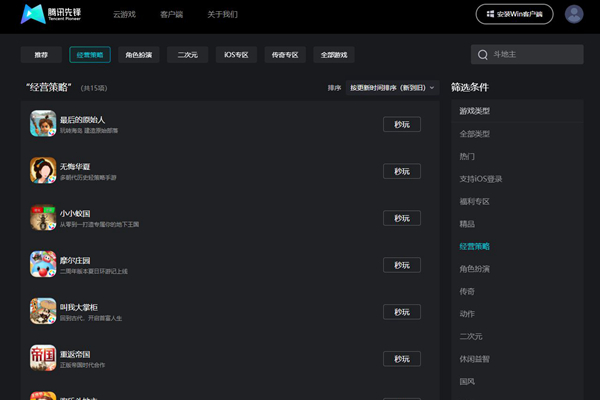The height and width of the screenshot is (400, 600).
Task: Click 秒玩 for 最后的原始人
Action: point(402,124)
